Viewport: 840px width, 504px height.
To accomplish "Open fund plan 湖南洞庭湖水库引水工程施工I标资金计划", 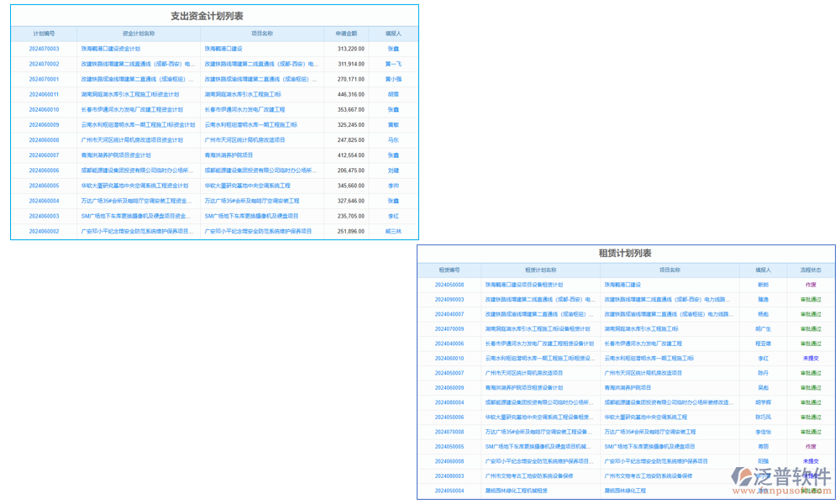I will coord(130,94).
